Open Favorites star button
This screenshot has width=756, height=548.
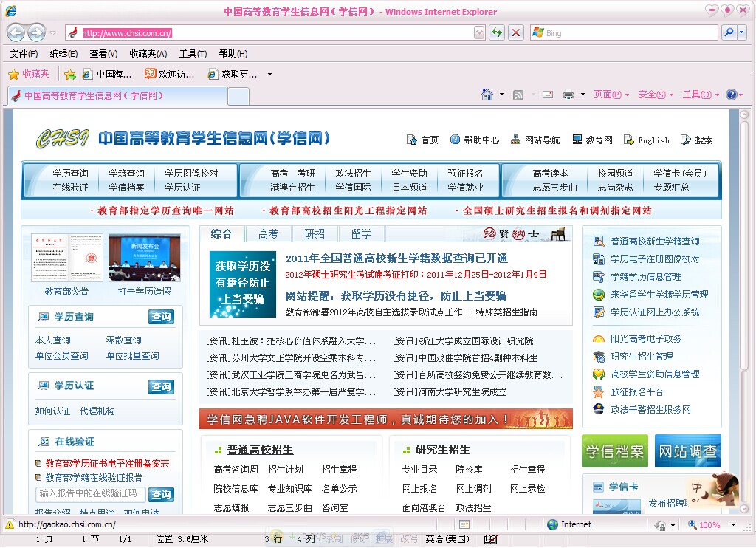(x=29, y=74)
